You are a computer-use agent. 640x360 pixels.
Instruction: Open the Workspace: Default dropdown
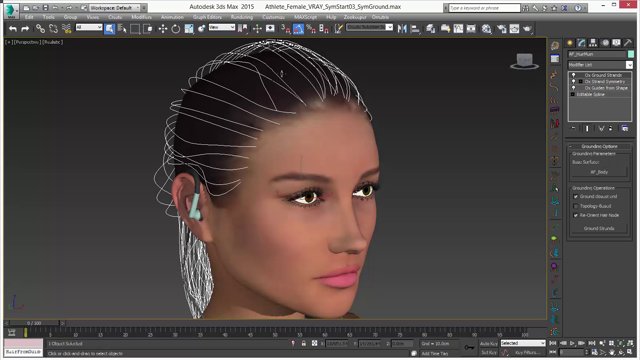coord(114,7)
